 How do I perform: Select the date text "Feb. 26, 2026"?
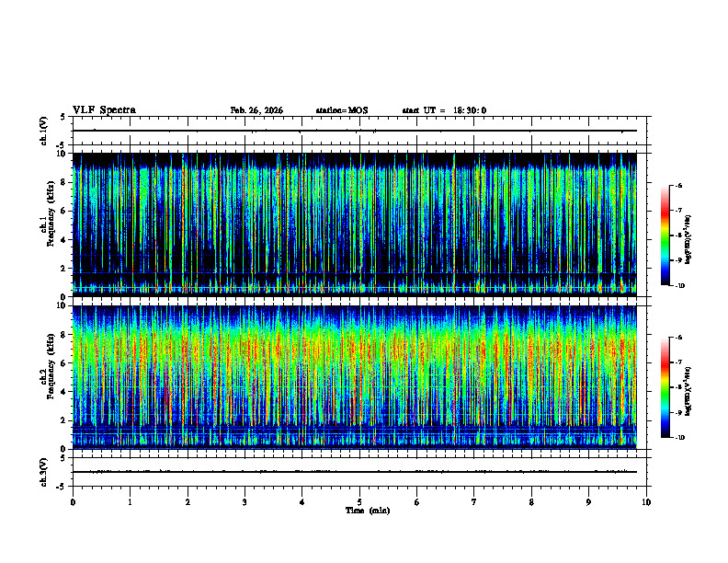click(x=256, y=110)
